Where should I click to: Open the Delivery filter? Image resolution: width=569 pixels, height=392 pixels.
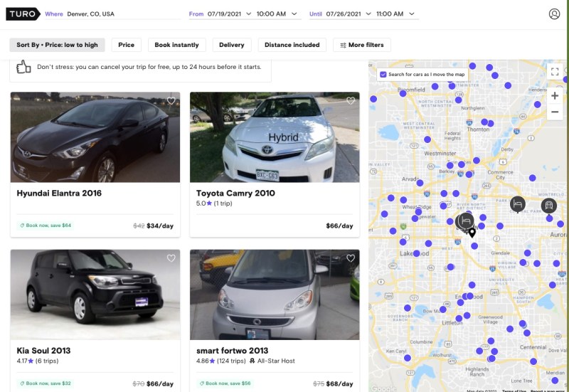pyautogui.click(x=232, y=45)
